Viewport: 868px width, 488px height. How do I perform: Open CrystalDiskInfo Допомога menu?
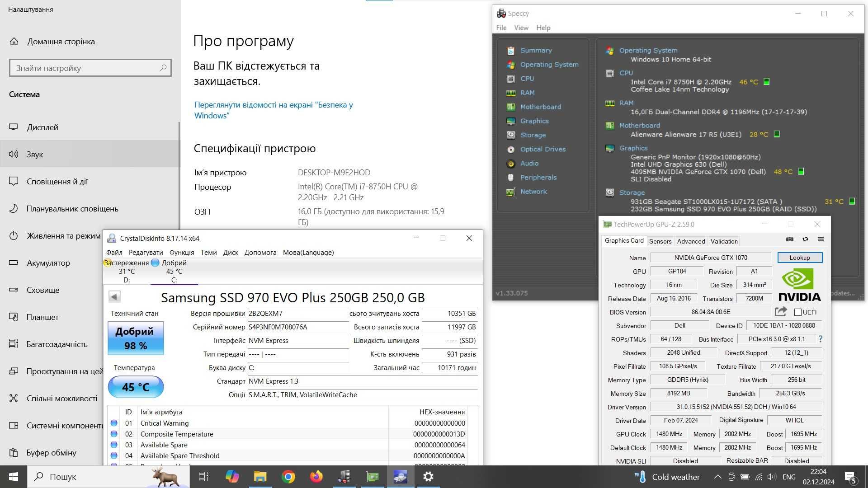pyautogui.click(x=260, y=253)
